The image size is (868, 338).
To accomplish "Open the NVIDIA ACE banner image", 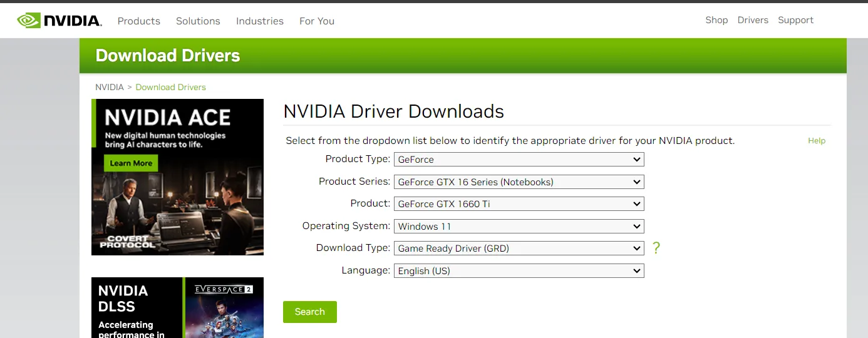I will point(177,177).
